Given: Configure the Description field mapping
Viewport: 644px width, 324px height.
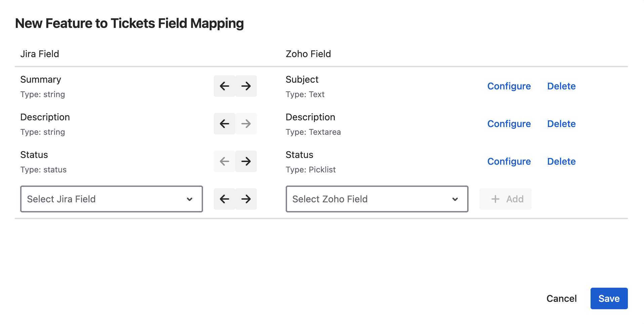Looking at the screenshot, I should 509,124.
